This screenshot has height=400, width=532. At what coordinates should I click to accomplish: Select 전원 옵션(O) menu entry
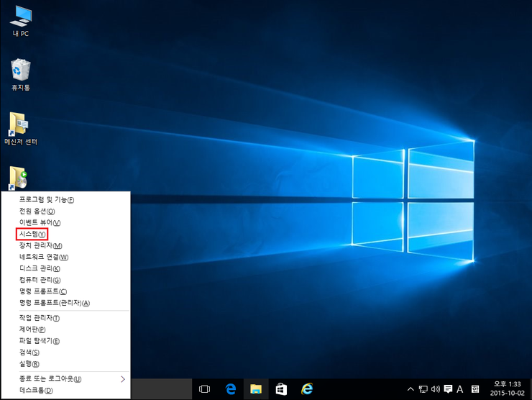click(66, 212)
